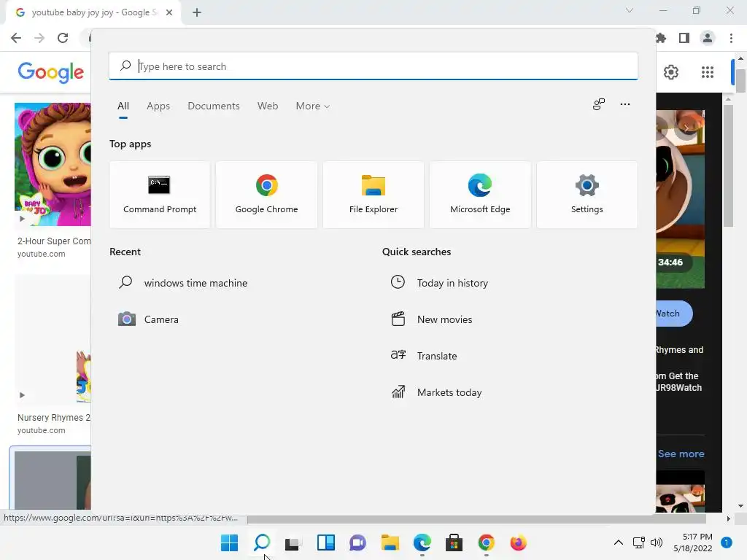This screenshot has width=747, height=560.
Task: Open Firefox from the taskbar
Action: [518, 542]
